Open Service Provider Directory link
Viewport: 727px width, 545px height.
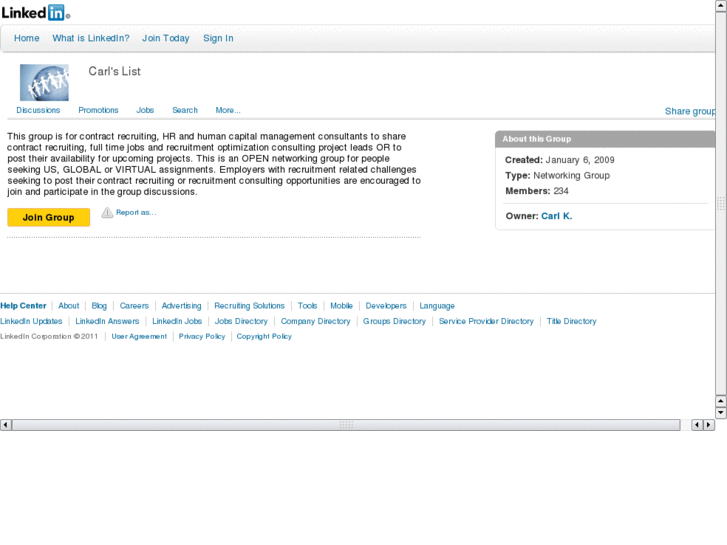tap(486, 321)
